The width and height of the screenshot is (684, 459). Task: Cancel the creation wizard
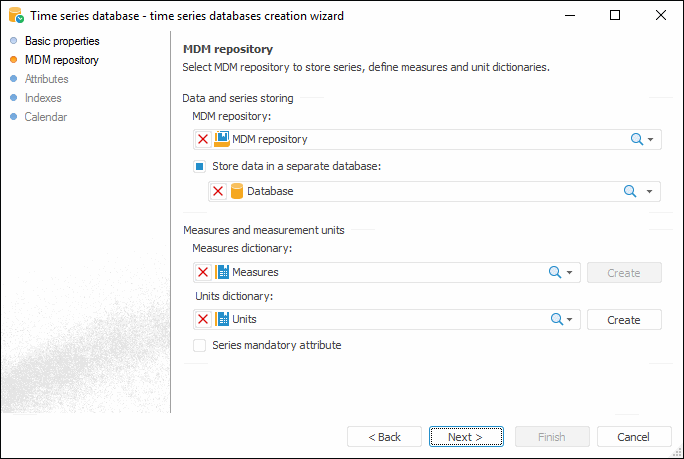click(633, 437)
